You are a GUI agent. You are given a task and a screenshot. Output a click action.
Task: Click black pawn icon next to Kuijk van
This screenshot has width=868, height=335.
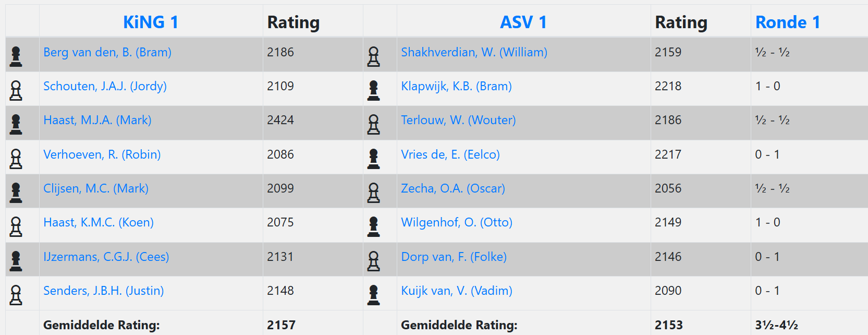[374, 295]
